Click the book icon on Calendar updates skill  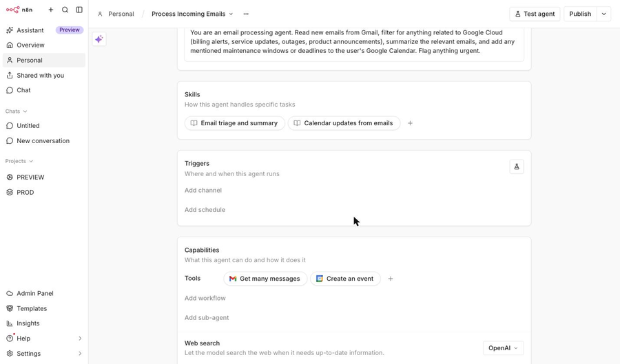pos(297,123)
